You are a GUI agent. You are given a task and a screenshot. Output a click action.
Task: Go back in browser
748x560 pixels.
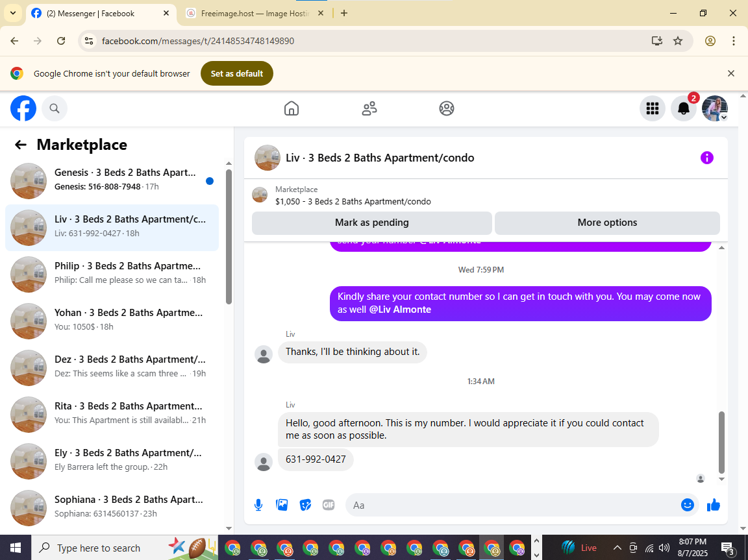[14, 41]
